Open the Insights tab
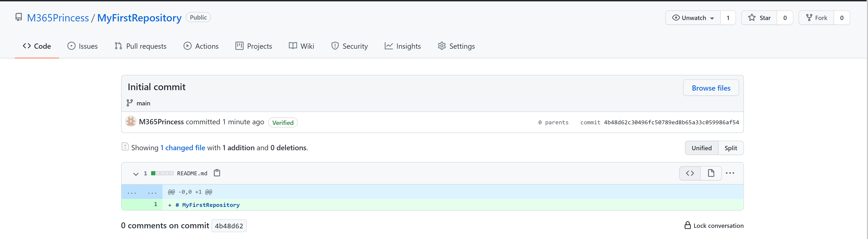Screen dimensions: 868x239 (403, 46)
